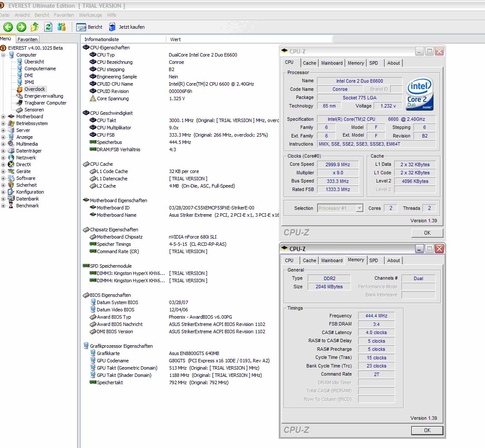
Task: Select Übersicht in the Computer tree
Action: coord(34,62)
